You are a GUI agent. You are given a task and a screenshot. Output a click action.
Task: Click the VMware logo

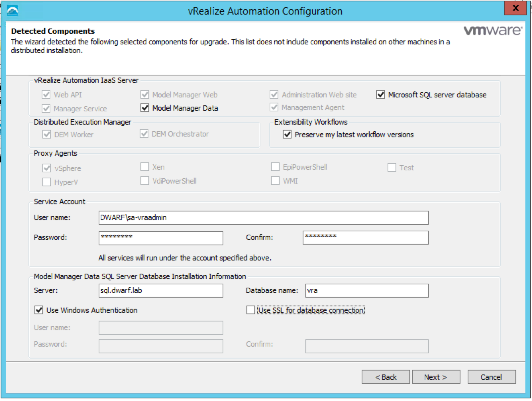pyautogui.click(x=493, y=30)
